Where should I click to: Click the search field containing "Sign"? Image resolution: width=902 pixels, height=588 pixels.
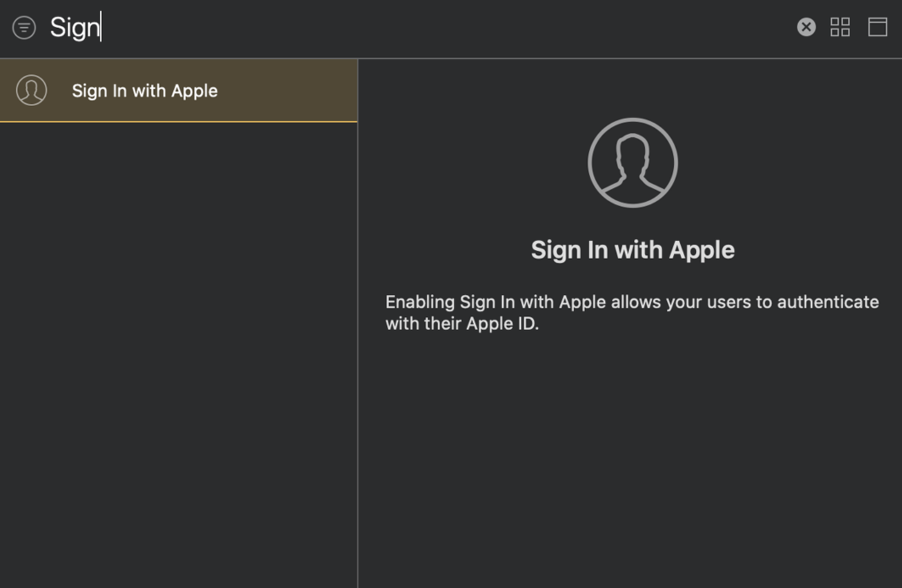(418, 27)
